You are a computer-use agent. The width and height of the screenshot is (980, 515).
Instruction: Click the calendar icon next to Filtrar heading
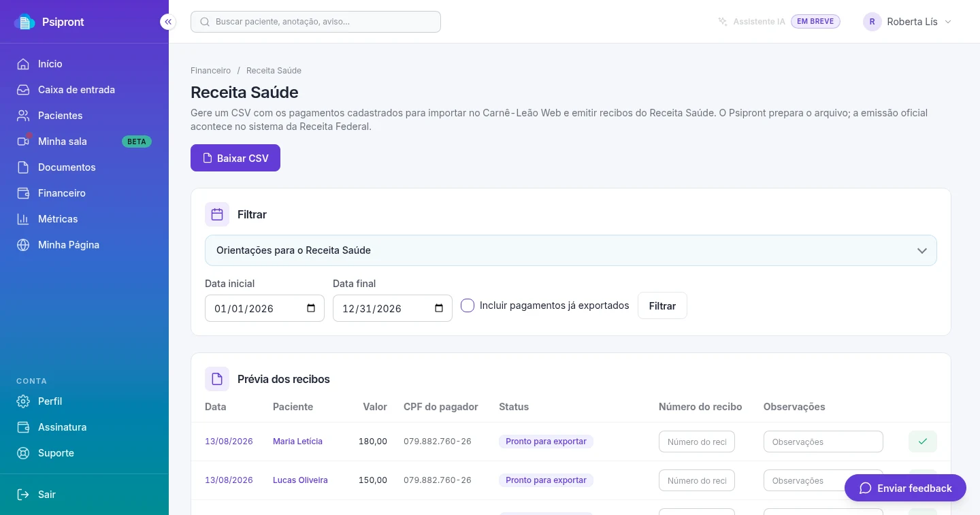pos(217,214)
